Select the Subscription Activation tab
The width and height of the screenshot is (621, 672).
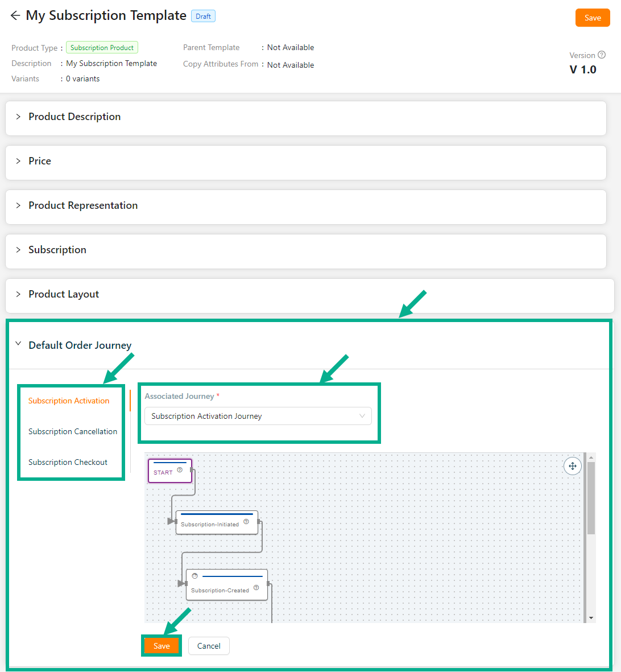pos(69,401)
